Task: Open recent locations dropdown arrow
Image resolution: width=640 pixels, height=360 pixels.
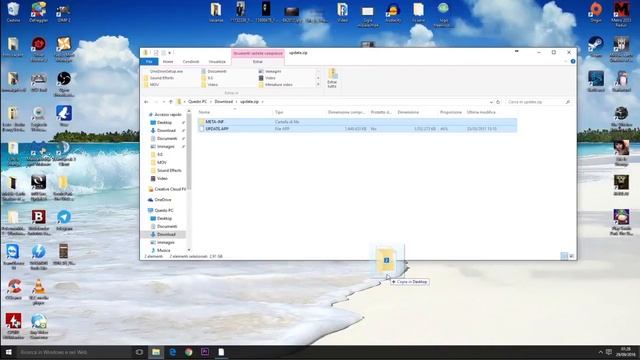Action: point(164,102)
